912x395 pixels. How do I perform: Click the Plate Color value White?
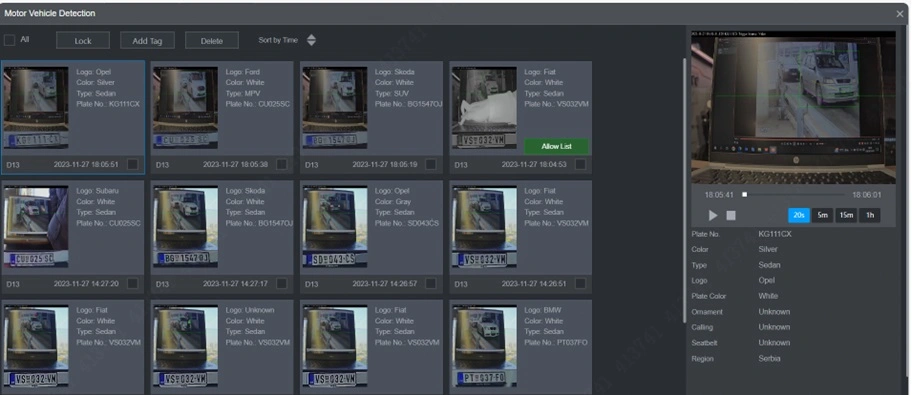[x=768, y=296]
